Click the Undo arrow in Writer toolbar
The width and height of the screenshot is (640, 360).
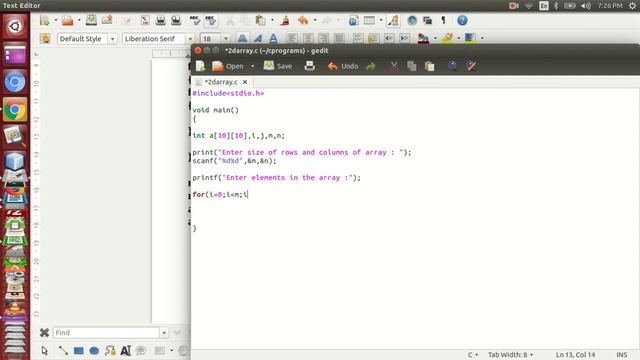pos(303,20)
